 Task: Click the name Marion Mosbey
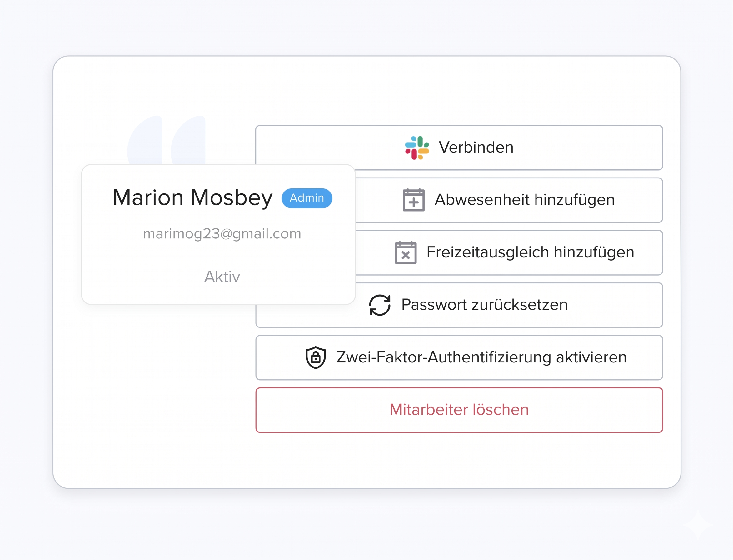point(192,198)
